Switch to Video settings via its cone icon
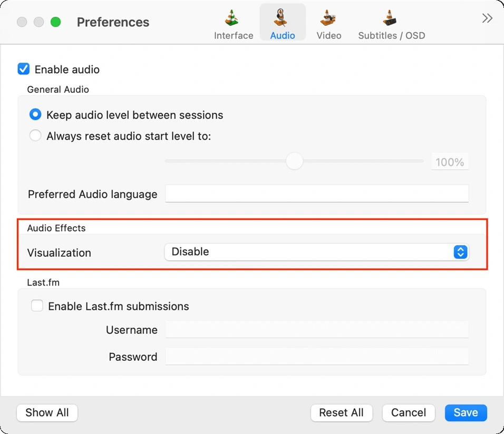The width and height of the screenshot is (504, 434). (329, 22)
